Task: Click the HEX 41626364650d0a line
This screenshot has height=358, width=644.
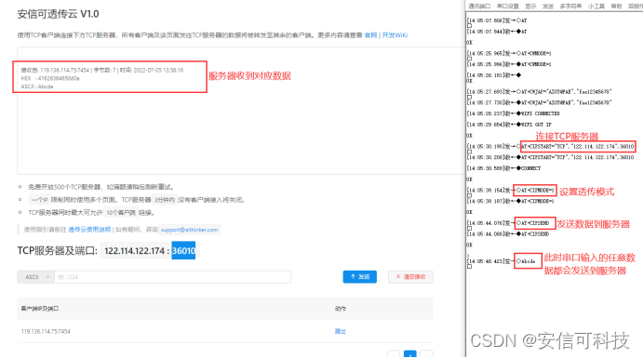Action: [50, 78]
